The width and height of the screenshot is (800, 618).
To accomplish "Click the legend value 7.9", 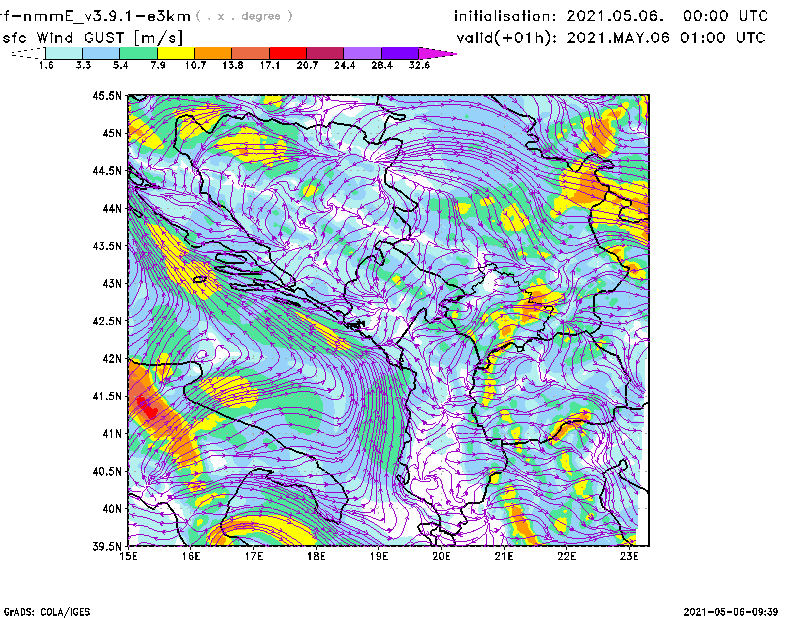I will click(158, 65).
